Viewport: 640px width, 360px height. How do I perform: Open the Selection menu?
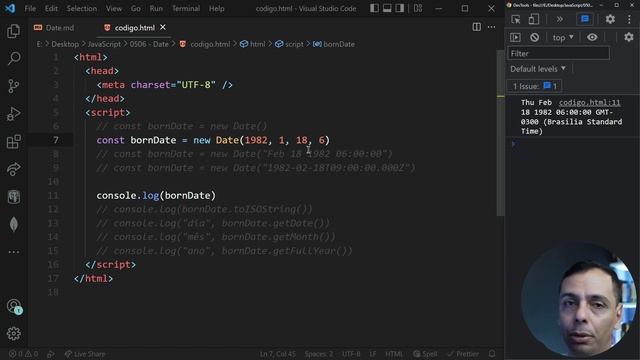(82, 8)
